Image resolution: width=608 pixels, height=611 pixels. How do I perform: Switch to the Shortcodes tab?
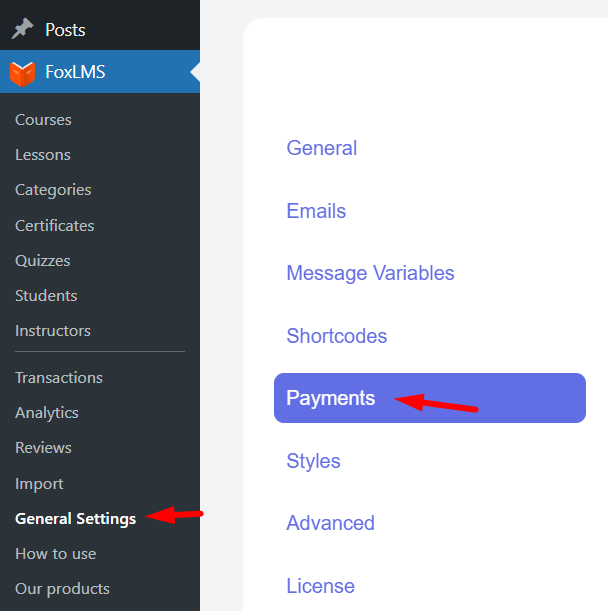point(336,336)
